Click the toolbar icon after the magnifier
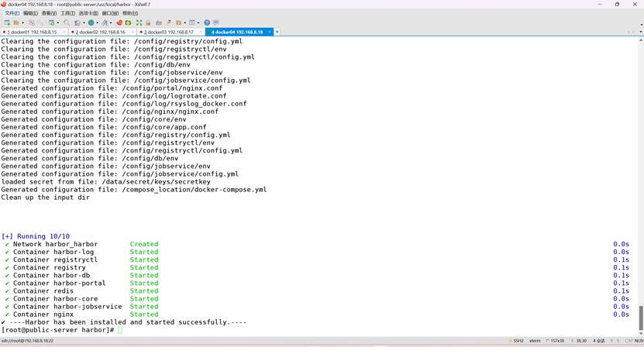Image resolution: width=644 pixels, height=347 pixels. (77, 22)
